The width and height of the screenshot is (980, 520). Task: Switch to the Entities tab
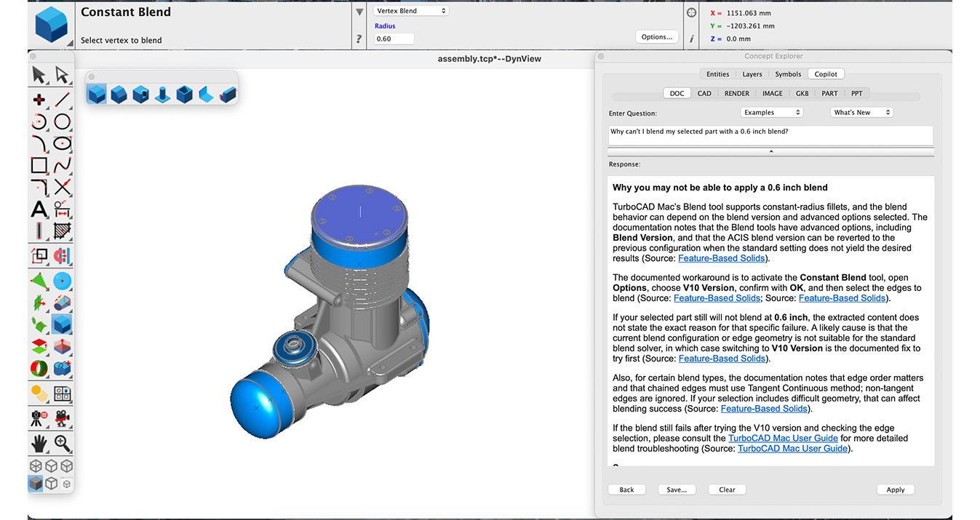click(x=717, y=74)
